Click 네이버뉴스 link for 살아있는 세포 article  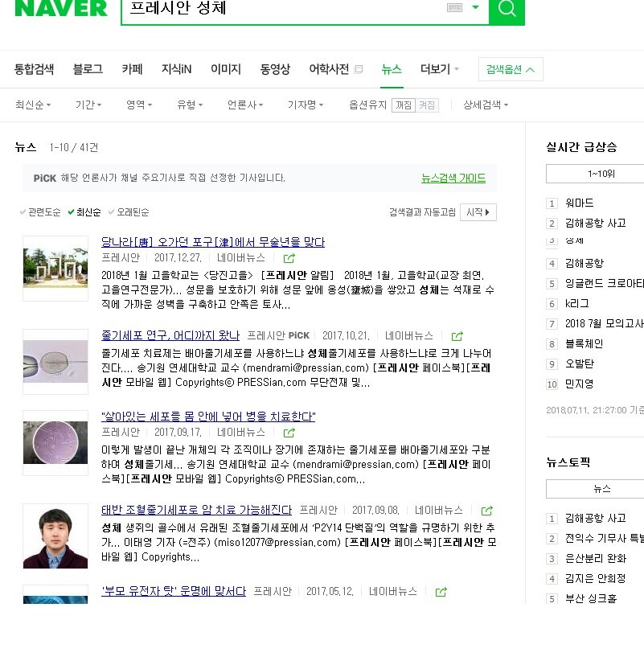tap(241, 432)
